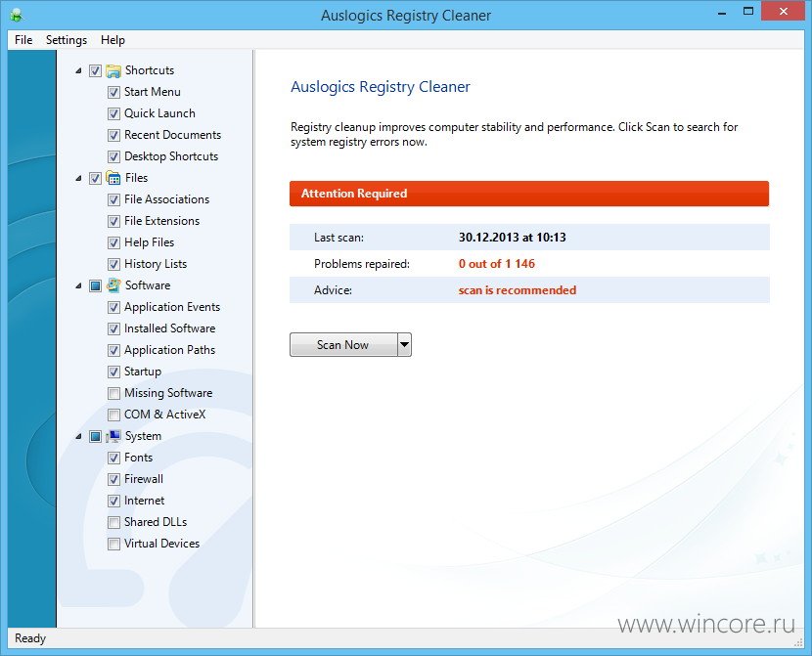Uncheck the Application Paths checkbox
This screenshot has width=812, height=656.
point(113,350)
